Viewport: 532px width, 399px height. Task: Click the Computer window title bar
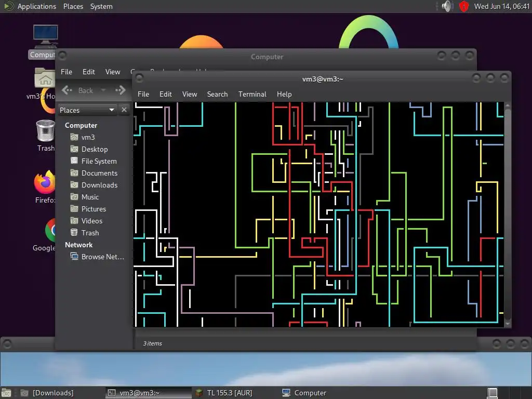click(x=267, y=57)
